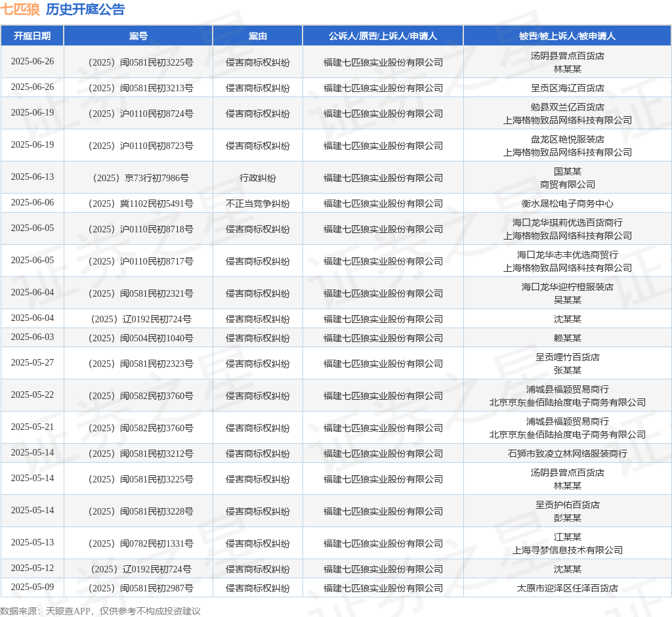Click defendant 彭某某
This screenshot has height=617, width=672.
click(568, 517)
